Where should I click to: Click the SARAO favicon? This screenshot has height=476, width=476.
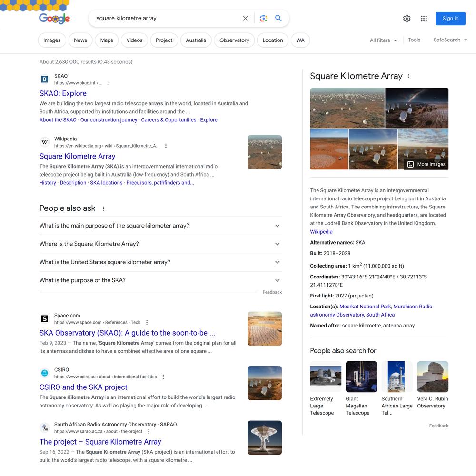coord(45,428)
